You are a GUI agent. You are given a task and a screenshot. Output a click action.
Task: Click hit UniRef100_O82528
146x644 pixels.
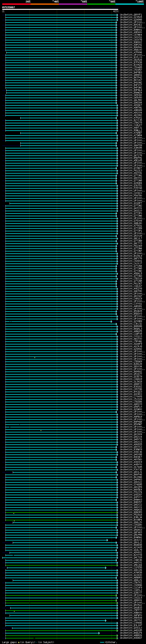(x=131, y=60)
